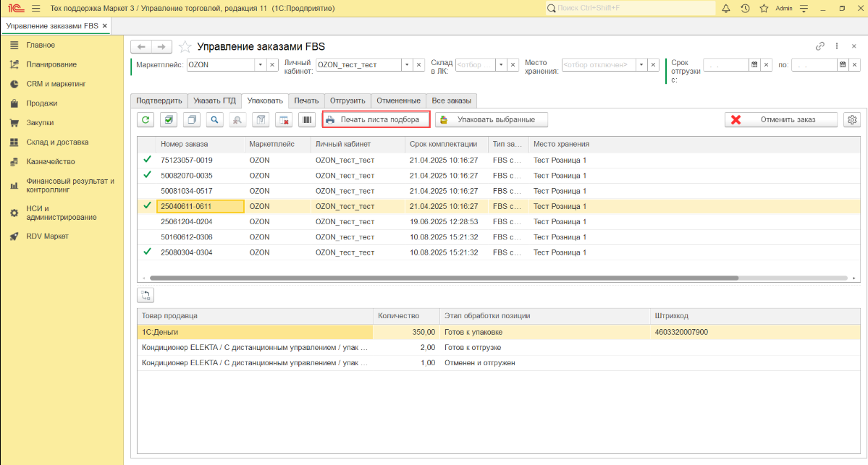Click the barcode scan icon in toolbar
The width and height of the screenshot is (868, 465).
307,120
